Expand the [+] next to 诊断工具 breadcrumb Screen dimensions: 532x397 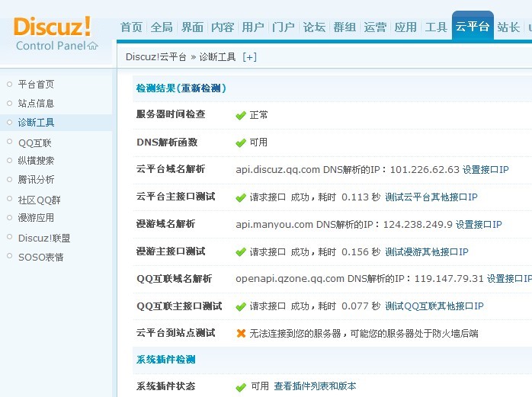(x=250, y=57)
